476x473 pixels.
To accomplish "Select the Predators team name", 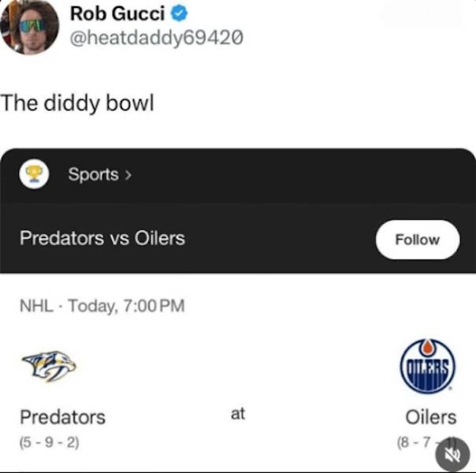I will (x=62, y=416).
